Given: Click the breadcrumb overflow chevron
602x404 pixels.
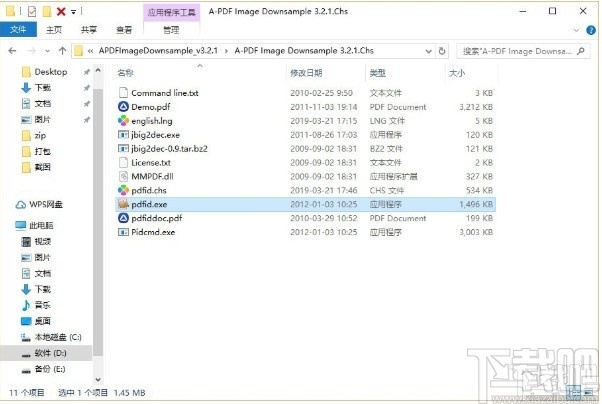Looking at the screenshot, I should pyautogui.click(x=90, y=51).
